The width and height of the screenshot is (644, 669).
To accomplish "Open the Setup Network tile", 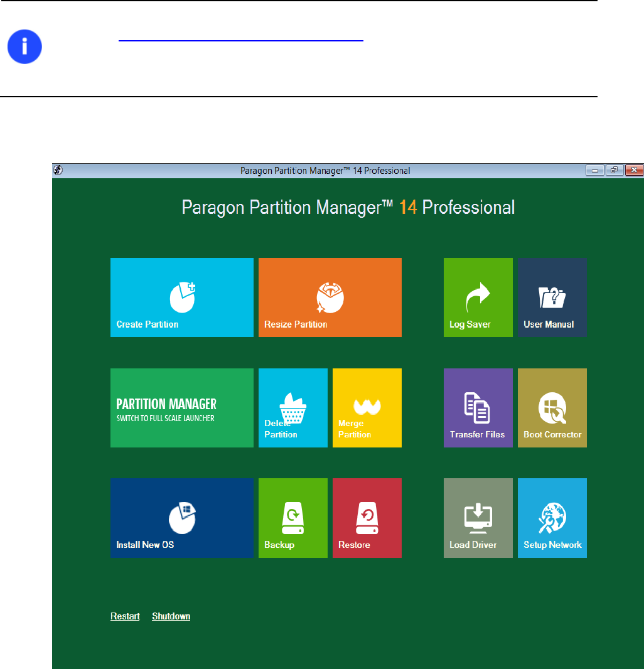I will 552,518.
